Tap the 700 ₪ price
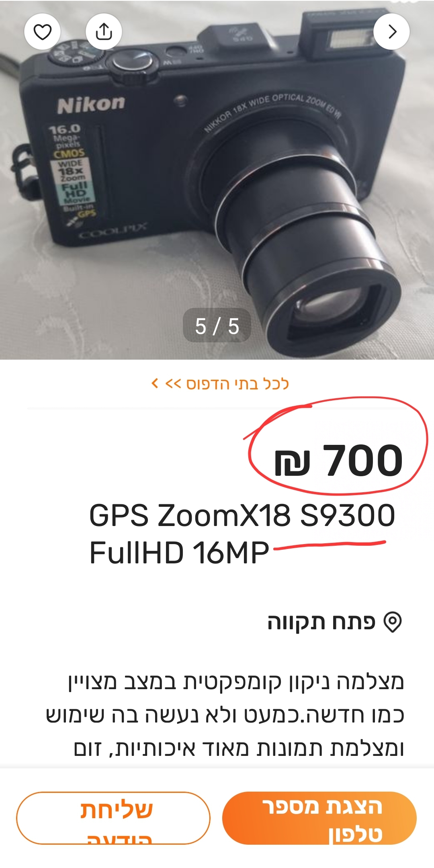The width and height of the screenshot is (434, 868). pyautogui.click(x=338, y=460)
